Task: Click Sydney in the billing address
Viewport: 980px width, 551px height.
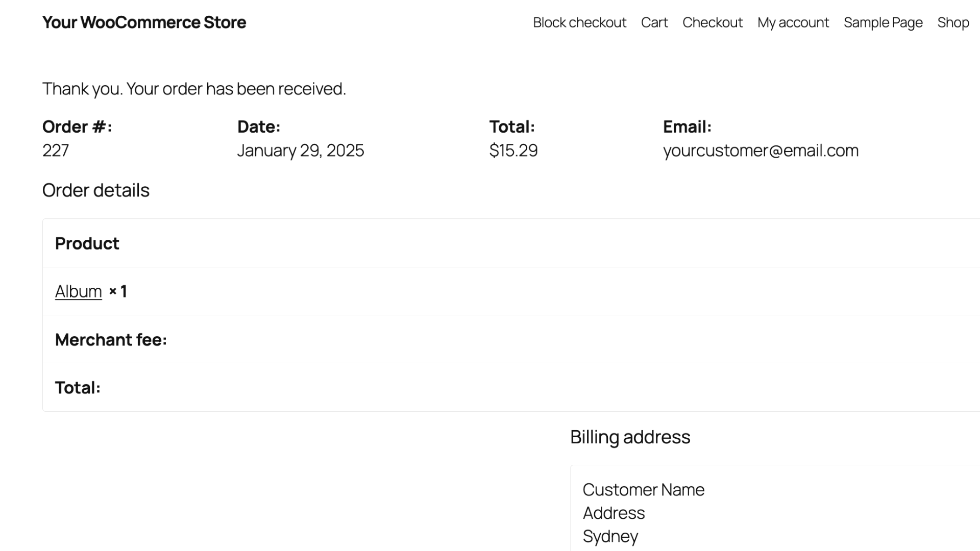Action: 610,536
